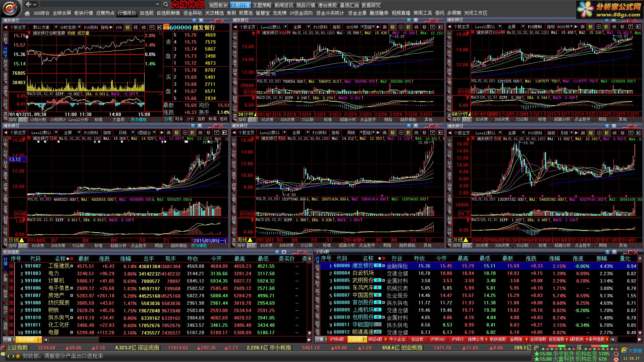Open the 新闻资讯 top tab

click(x=284, y=5)
